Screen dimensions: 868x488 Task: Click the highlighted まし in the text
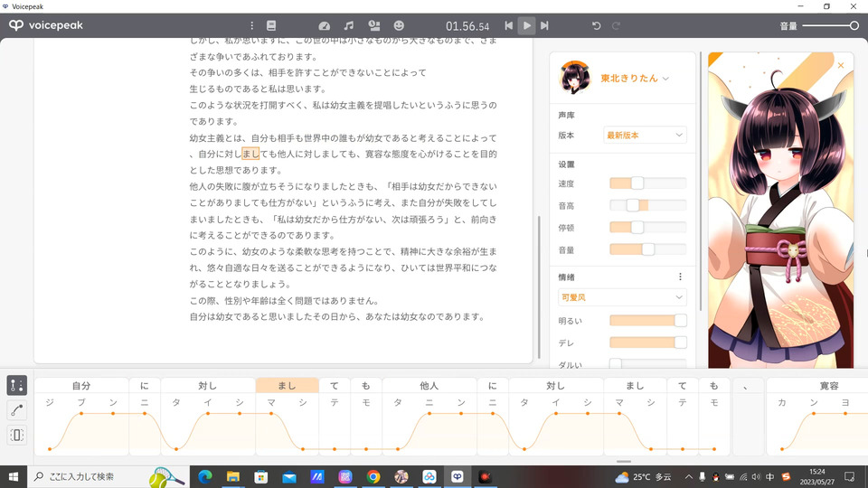[x=250, y=154]
